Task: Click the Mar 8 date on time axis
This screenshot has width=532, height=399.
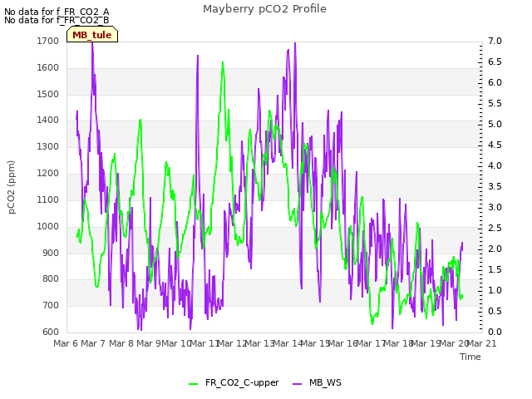Action: 121,343
